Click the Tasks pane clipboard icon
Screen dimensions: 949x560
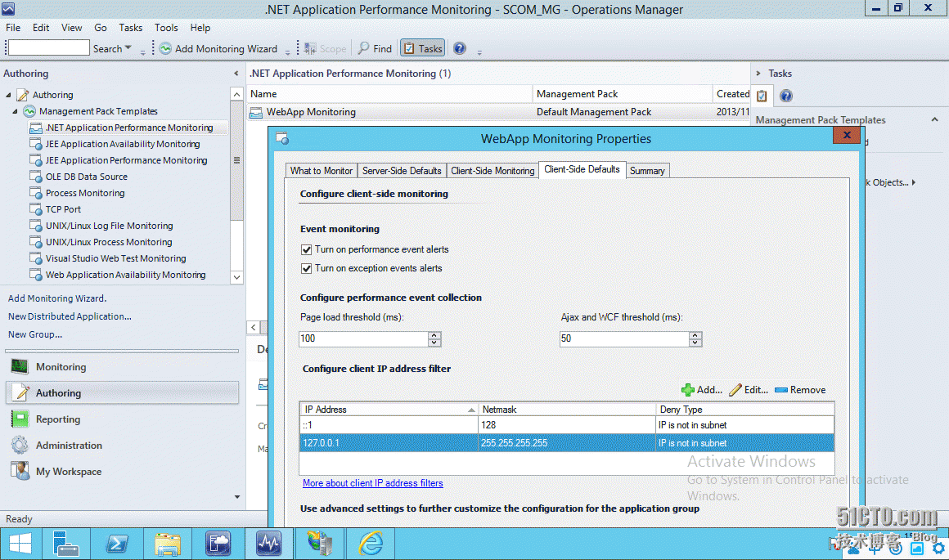tap(762, 96)
